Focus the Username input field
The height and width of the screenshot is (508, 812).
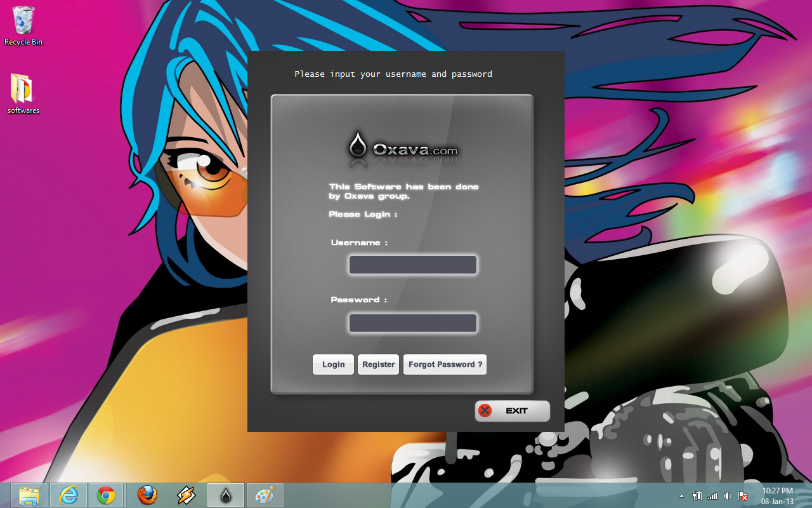pyautogui.click(x=413, y=265)
